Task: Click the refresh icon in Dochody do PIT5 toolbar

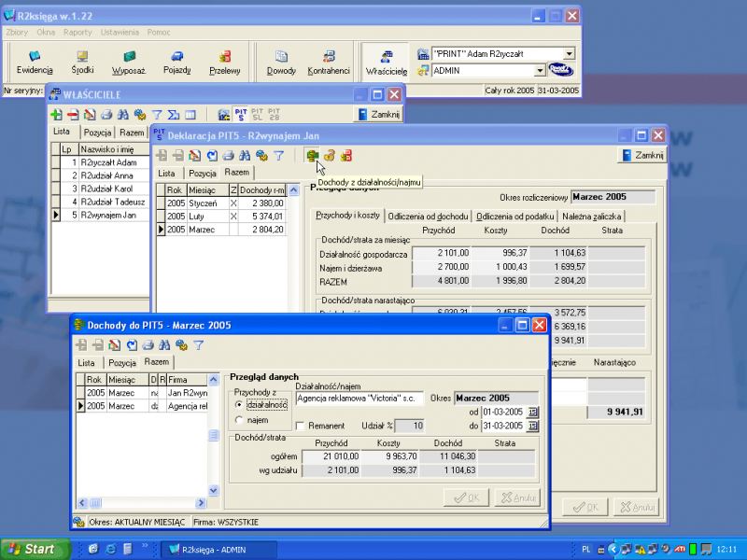Action: (132, 345)
